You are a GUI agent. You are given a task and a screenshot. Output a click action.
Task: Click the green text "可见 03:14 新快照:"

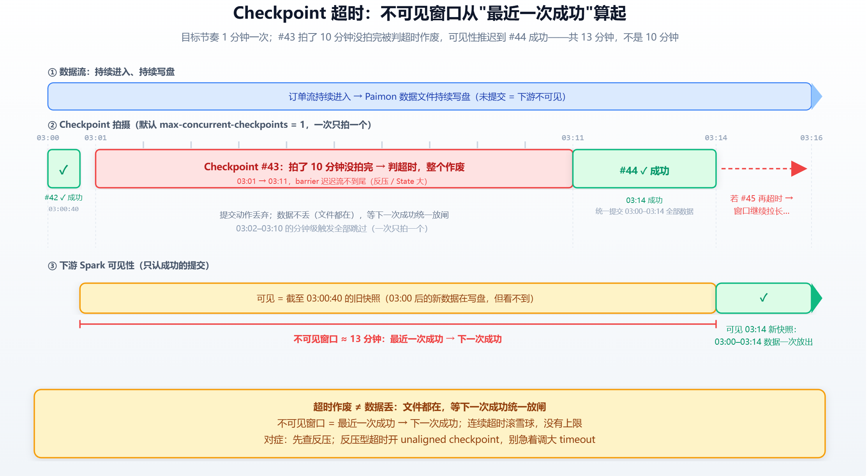761,330
